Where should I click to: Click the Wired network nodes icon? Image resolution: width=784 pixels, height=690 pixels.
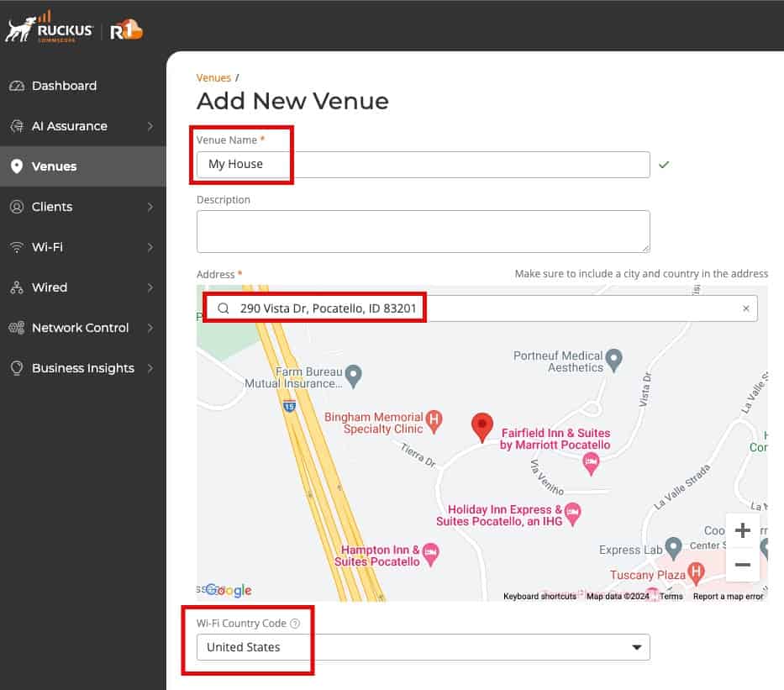click(x=17, y=287)
